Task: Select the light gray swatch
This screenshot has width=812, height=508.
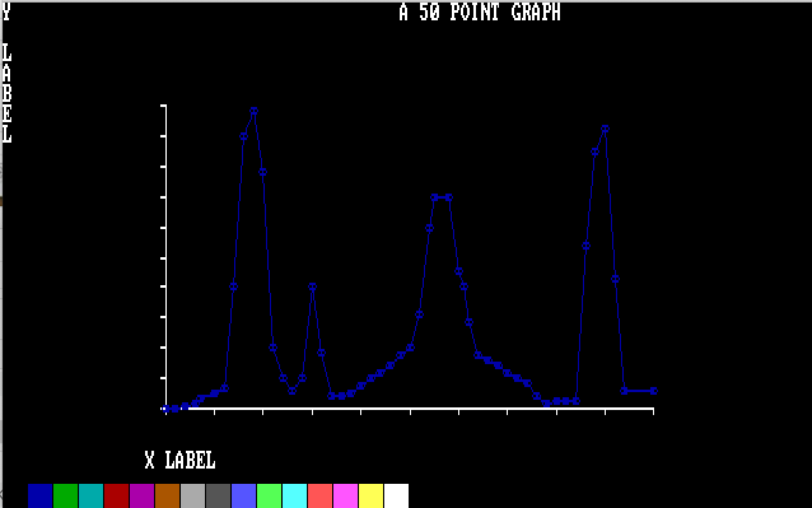Action: pos(193,496)
